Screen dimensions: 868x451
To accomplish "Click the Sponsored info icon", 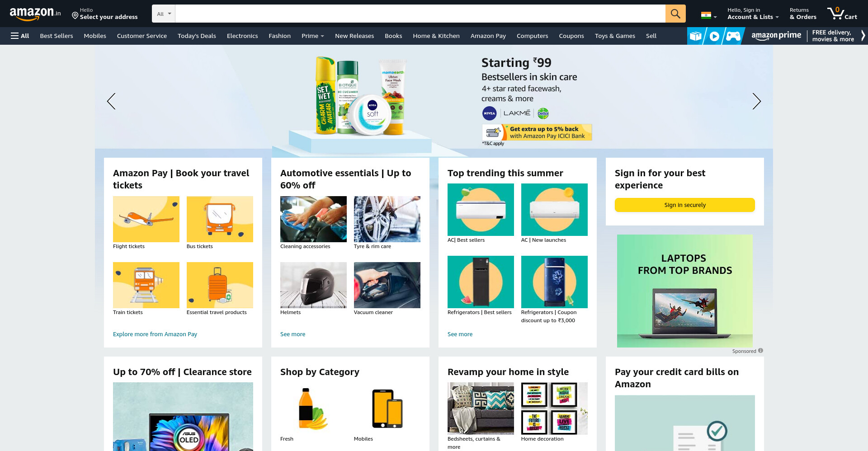I will pyautogui.click(x=760, y=351).
